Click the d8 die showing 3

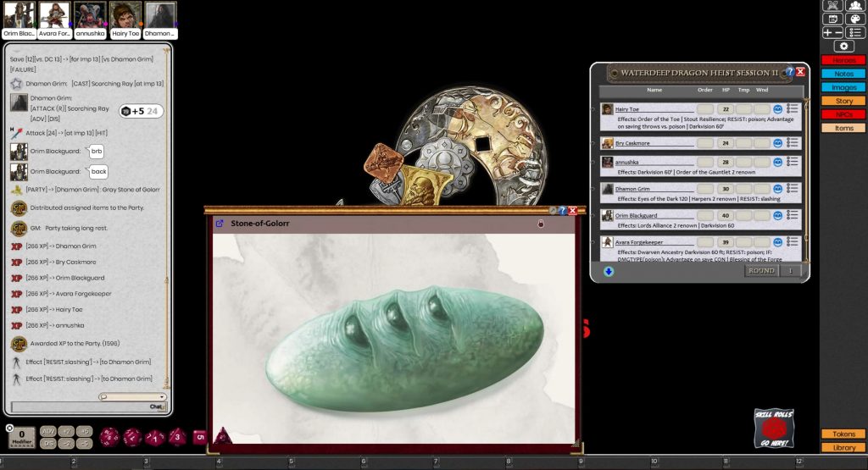pyautogui.click(x=177, y=437)
